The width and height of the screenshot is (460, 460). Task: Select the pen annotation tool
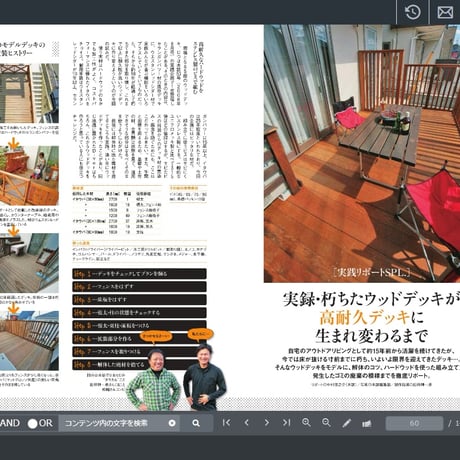pos(347,423)
